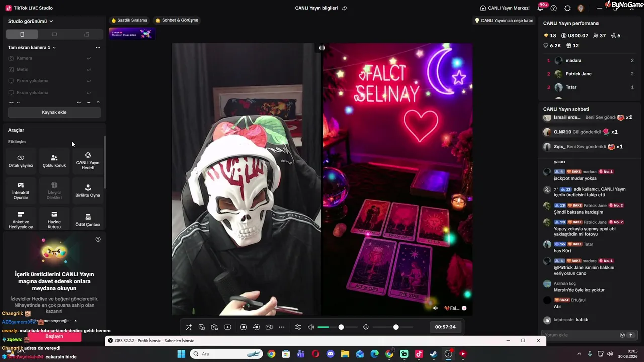Click the add-clip icon in control bar
Image resolution: width=644 pixels, height=362 pixels.
click(x=227, y=327)
